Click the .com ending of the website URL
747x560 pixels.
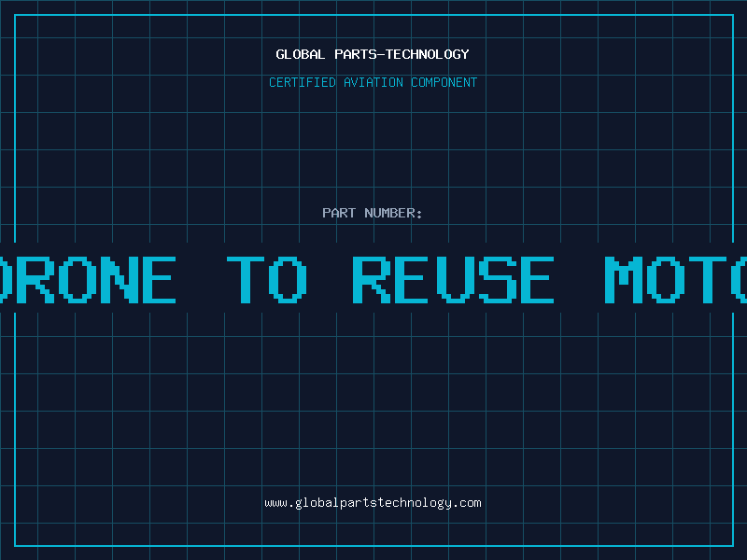tap(467, 503)
